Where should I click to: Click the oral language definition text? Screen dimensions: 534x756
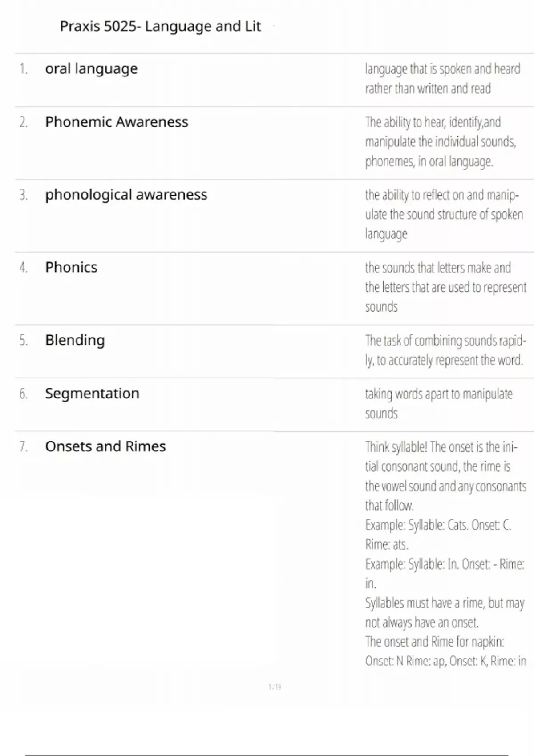pyautogui.click(x=442, y=79)
